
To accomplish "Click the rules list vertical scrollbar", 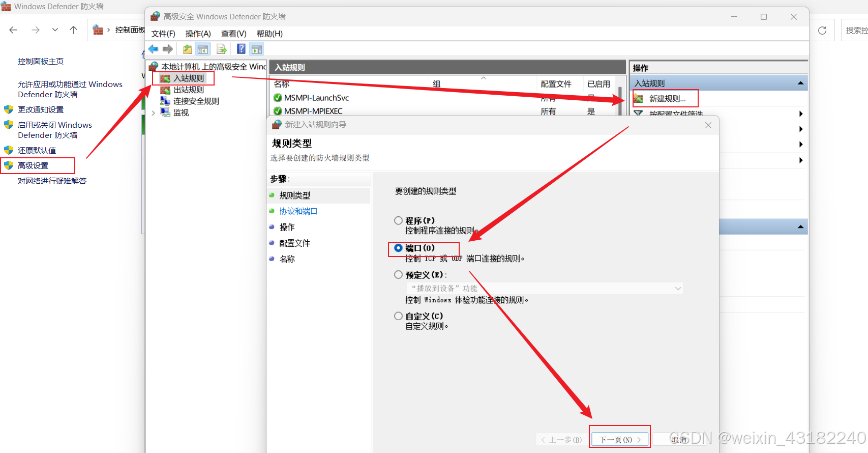I will click(x=620, y=101).
